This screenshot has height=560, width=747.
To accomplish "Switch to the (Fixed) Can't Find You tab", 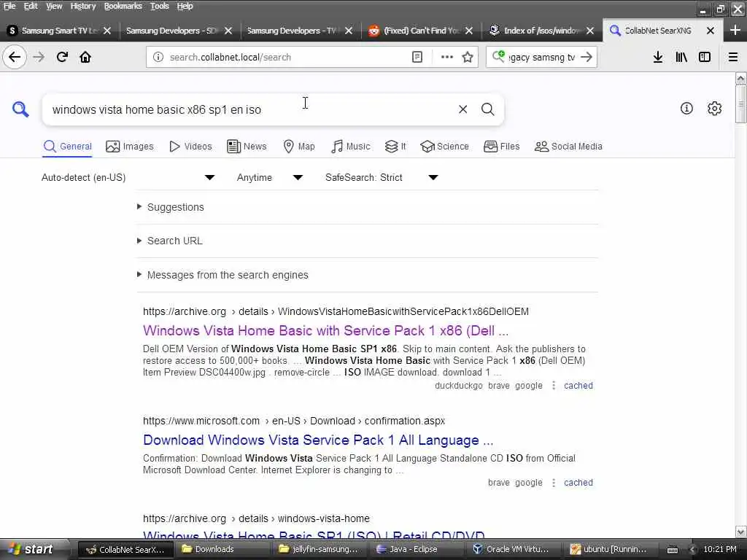I will click(x=421, y=31).
